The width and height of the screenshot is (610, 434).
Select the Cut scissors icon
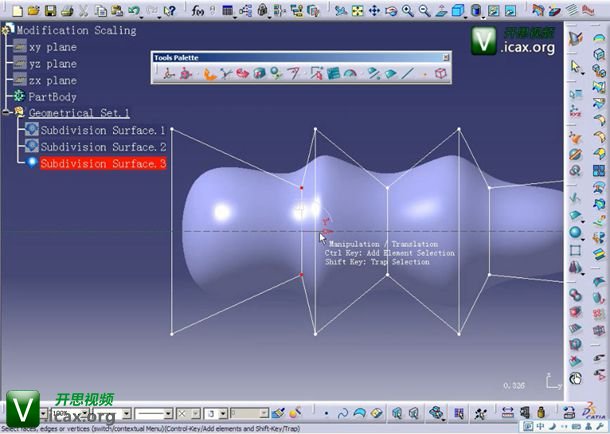point(84,11)
